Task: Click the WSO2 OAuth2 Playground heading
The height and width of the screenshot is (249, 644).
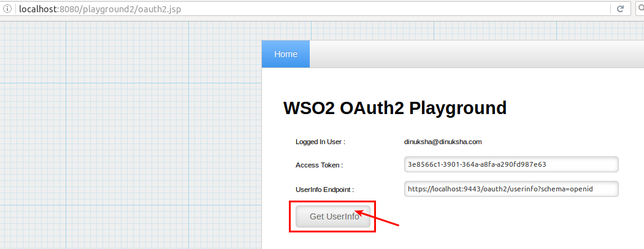Action: pos(395,108)
